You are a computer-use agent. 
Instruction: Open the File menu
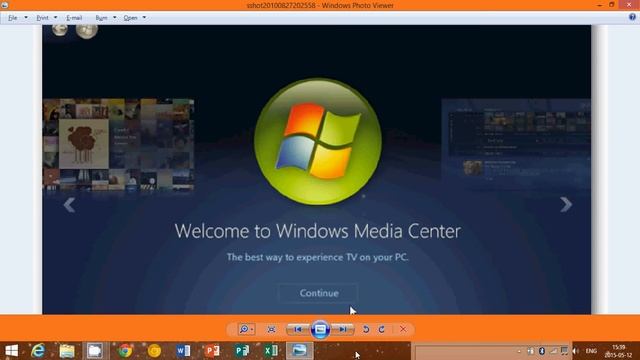coord(13,18)
